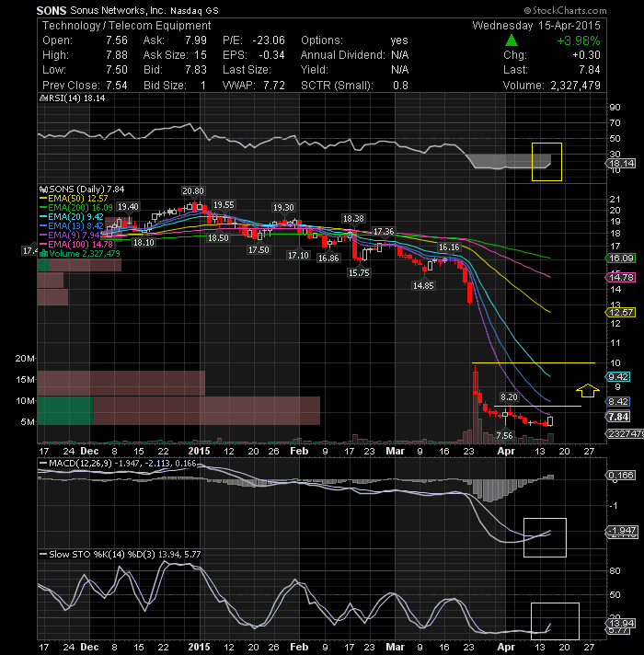Click the cyan 9.42 tag on price axis
The height and width of the screenshot is (655, 644).
618,377
